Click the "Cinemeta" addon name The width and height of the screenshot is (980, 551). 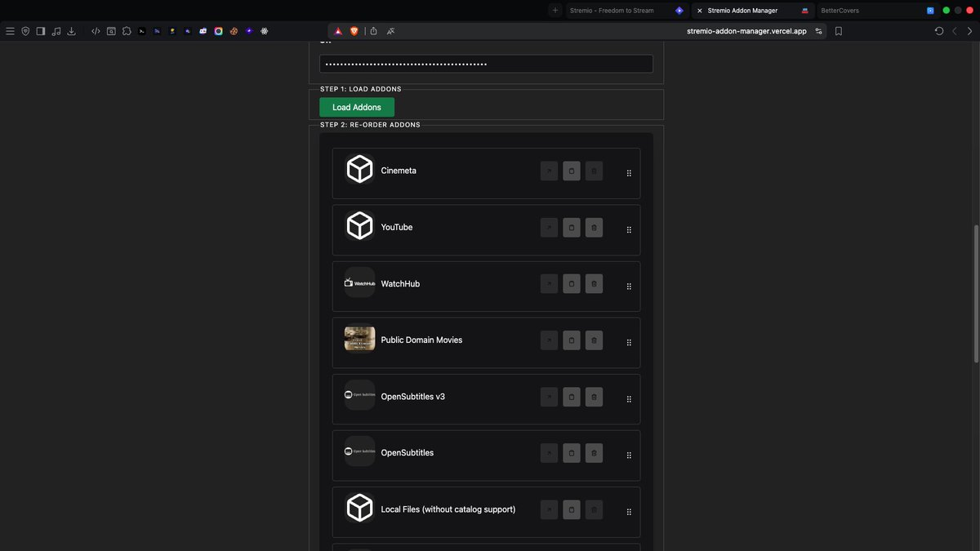click(399, 171)
